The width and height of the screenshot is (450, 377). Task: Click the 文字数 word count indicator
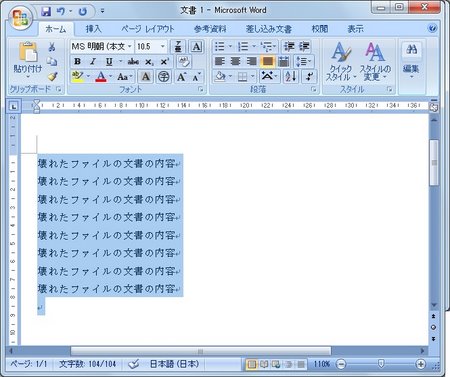pyautogui.click(x=88, y=364)
